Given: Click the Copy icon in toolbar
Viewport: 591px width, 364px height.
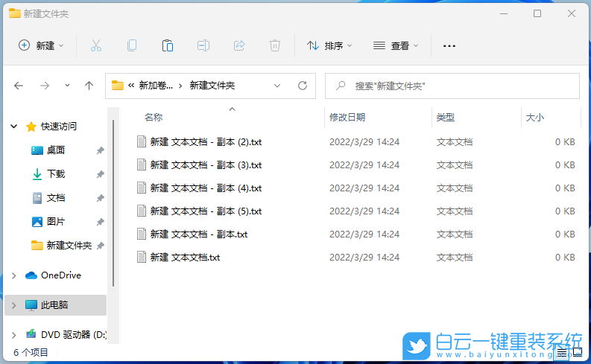Looking at the screenshot, I should pos(132,46).
